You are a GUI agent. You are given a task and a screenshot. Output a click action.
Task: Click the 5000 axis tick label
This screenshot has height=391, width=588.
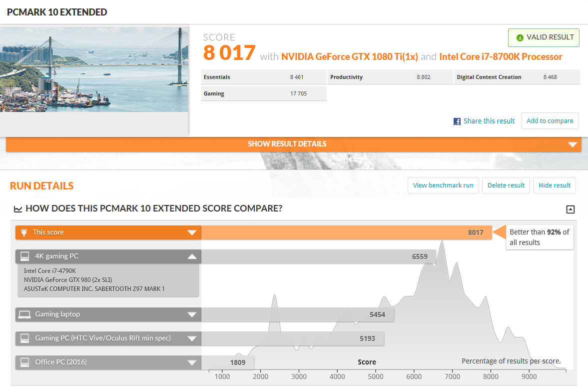tap(375, 376)
